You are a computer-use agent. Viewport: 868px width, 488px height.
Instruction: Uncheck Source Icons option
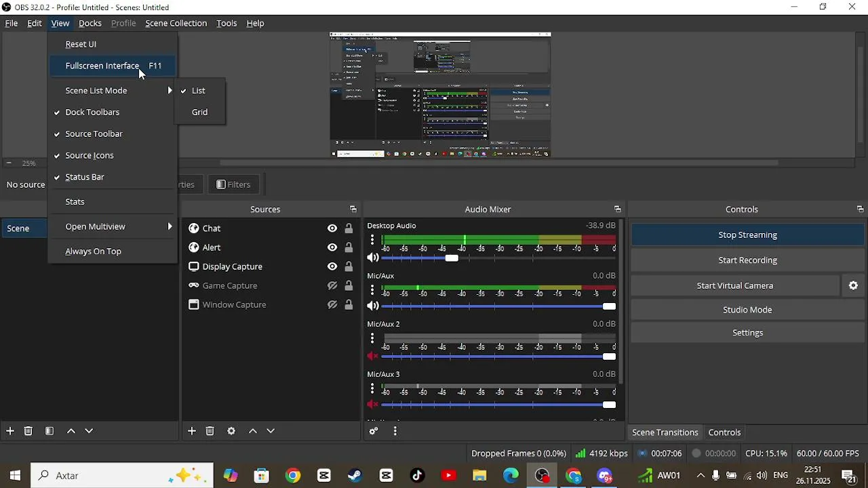coord(113,155)
